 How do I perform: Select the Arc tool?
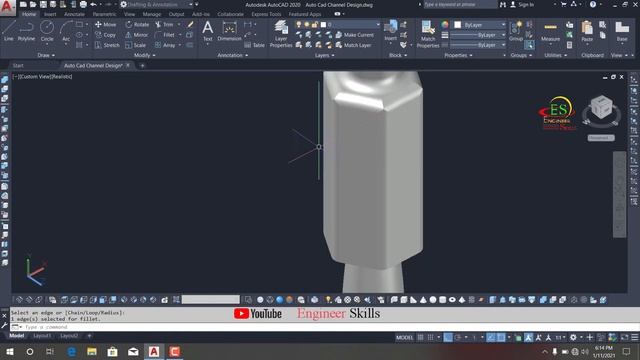pyautogui.click(x=66, y=31)
